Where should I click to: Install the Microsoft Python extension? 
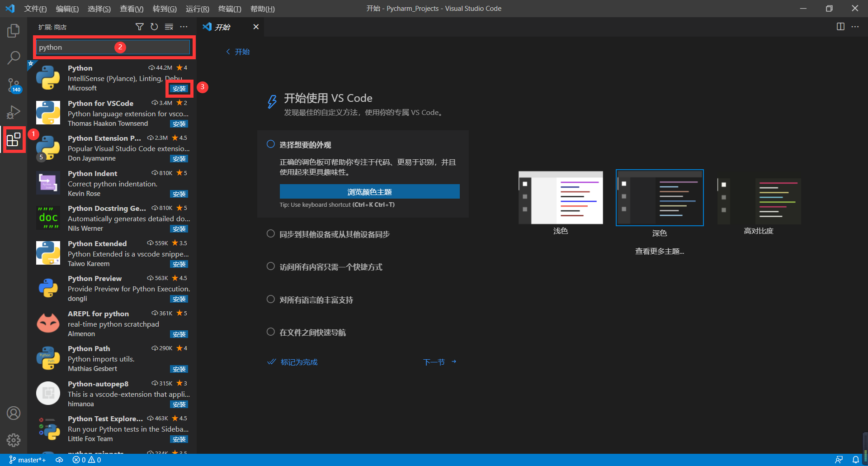179,89
